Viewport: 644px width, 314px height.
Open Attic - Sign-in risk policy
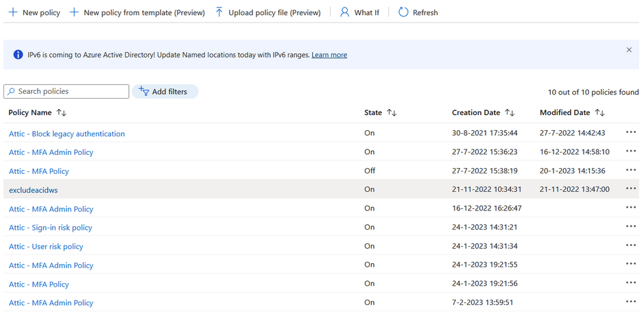(x=50, y=228)
